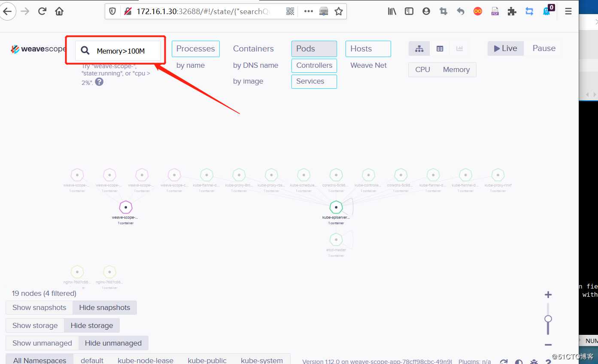The height and width of the screenshot is (364, 598).
Task: Click the zoom in plus icon
Action: coord(548,295)
